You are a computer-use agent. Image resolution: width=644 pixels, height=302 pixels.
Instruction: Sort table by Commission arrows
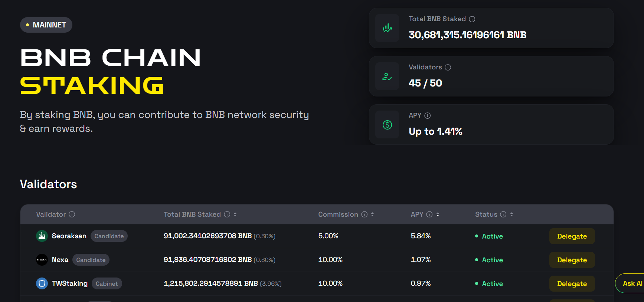pyautogui.click(x=372, y=214)
